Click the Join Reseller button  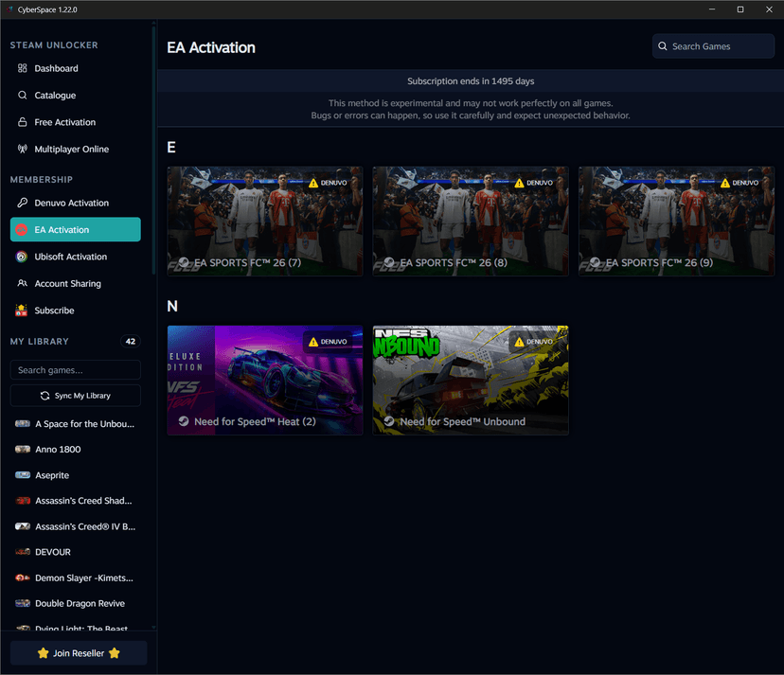[x=78, y=652]
